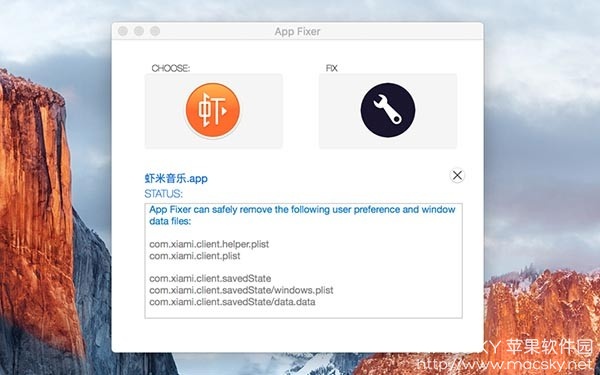The height and width of the screenshot is (375, 600).
Task: Click the 虾米音乐.app file name
Action: pos(176,178)
